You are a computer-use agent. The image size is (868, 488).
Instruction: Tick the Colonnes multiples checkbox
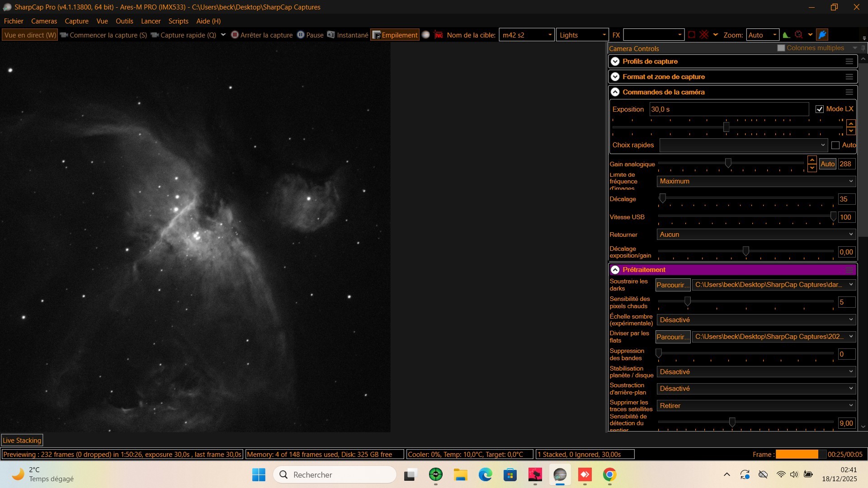(x=781, y=48)
